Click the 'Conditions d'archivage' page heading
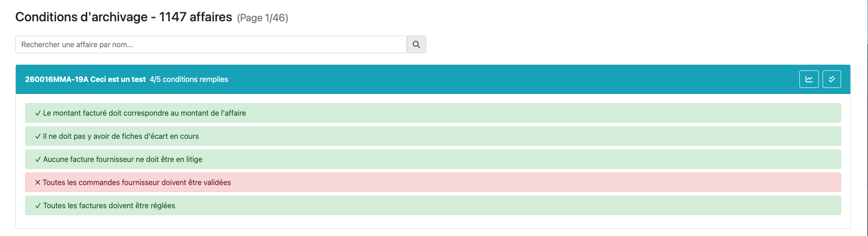 [81, 17]
